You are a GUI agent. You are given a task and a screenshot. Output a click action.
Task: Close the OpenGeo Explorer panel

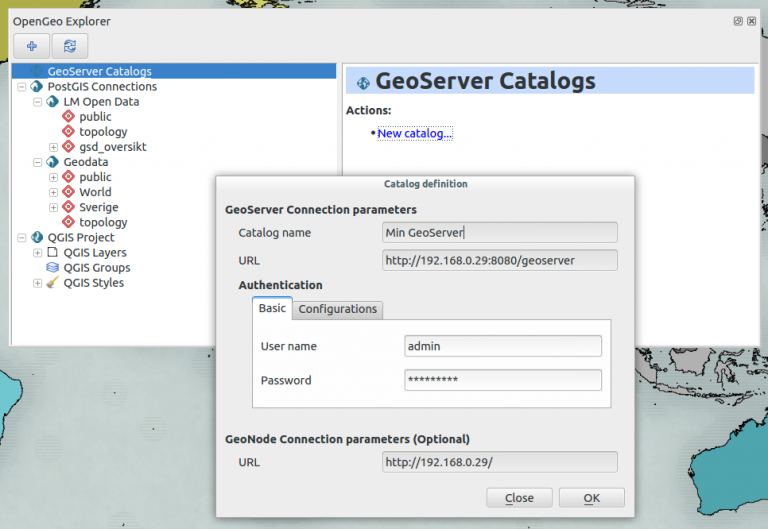(x=751, y=21)
